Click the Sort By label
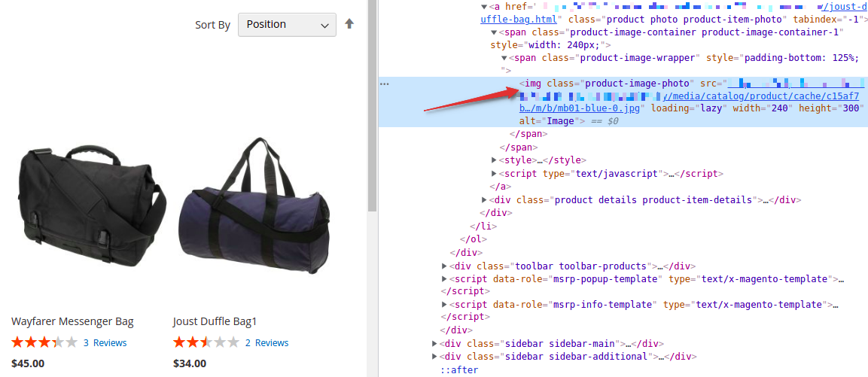Viewport: 868px width, 377px height. [212, 25]
